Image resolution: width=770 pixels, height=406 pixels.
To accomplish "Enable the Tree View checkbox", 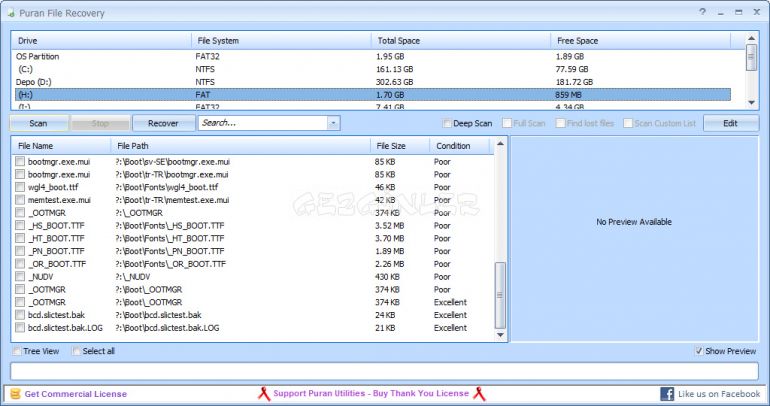I will tap(17, 351).
